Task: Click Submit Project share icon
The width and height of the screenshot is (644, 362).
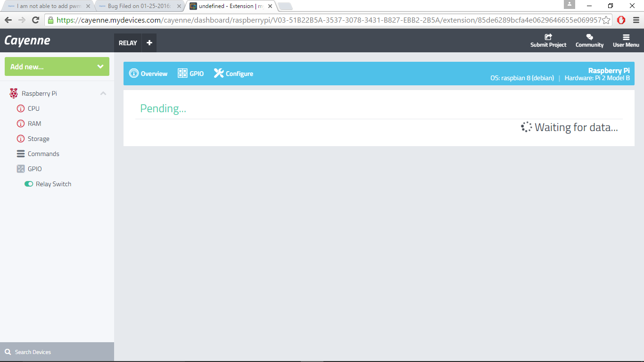Action: point(548,37)
